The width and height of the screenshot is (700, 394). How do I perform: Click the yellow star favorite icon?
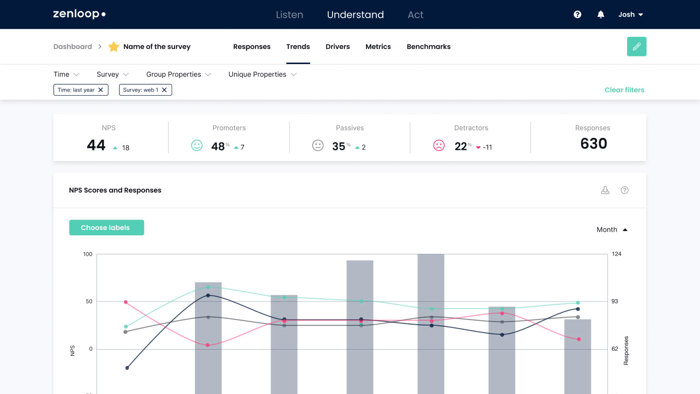tap(114, 46)
